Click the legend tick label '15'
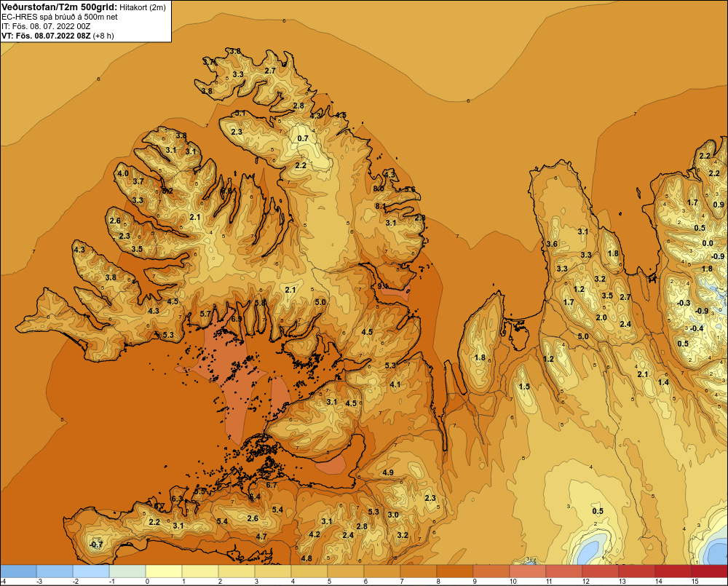 coord(695,582)
